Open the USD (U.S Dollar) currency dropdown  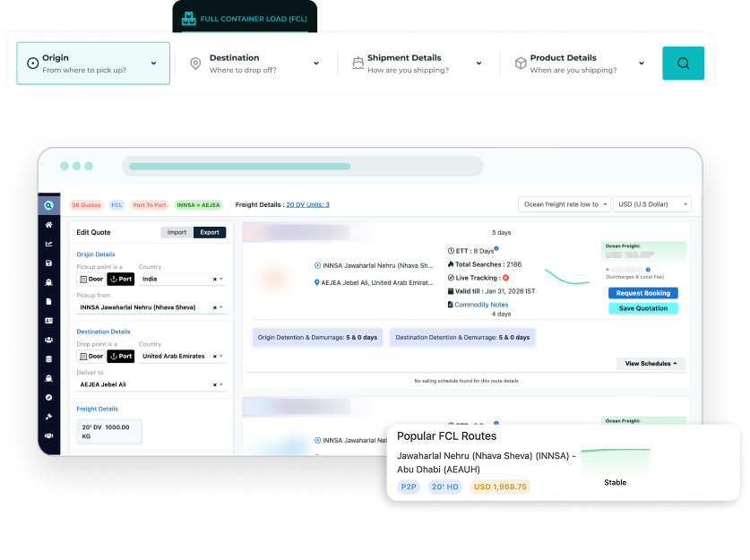point(651,204)
